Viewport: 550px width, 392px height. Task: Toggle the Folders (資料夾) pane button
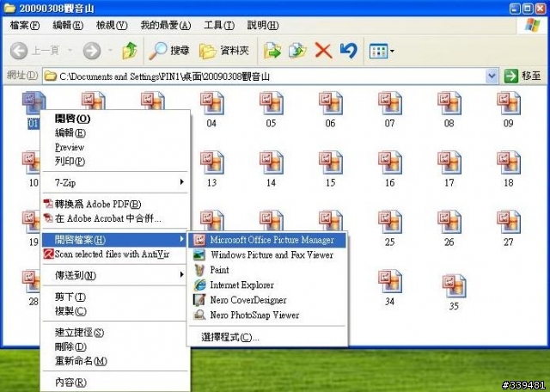(224, 51)
